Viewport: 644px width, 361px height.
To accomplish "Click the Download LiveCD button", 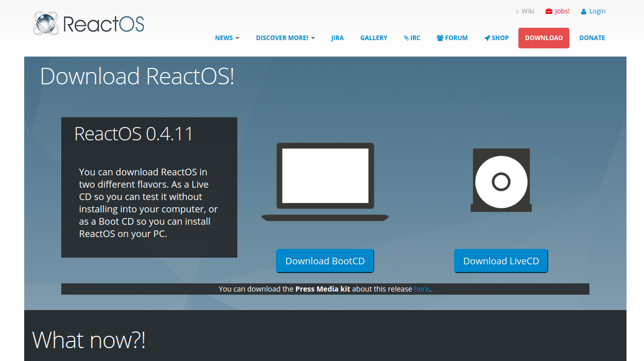I will 501,261.
